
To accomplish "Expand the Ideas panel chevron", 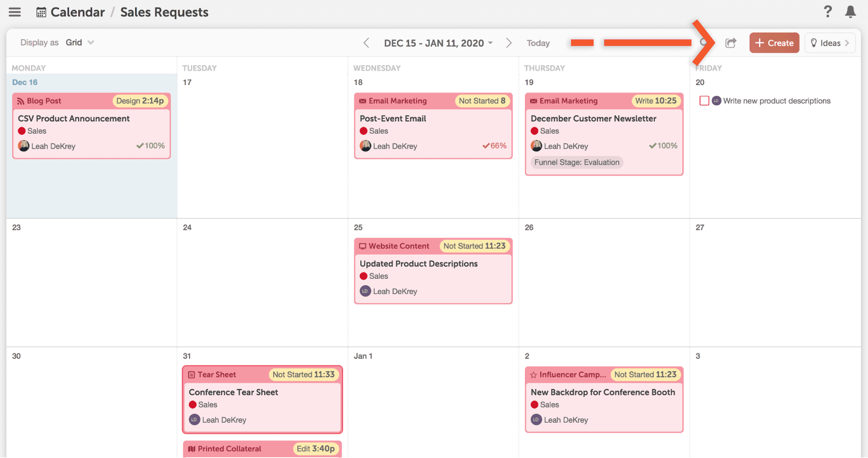I will pos(847,43).
